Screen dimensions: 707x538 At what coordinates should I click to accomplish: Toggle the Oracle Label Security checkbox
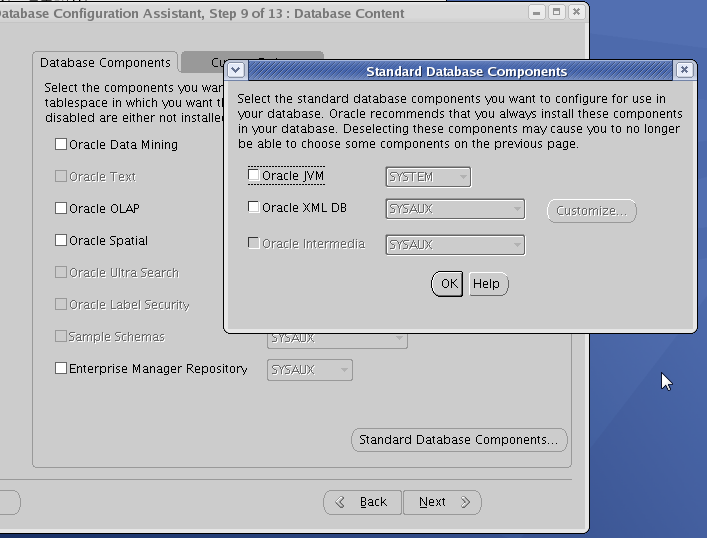click(61, 304)
